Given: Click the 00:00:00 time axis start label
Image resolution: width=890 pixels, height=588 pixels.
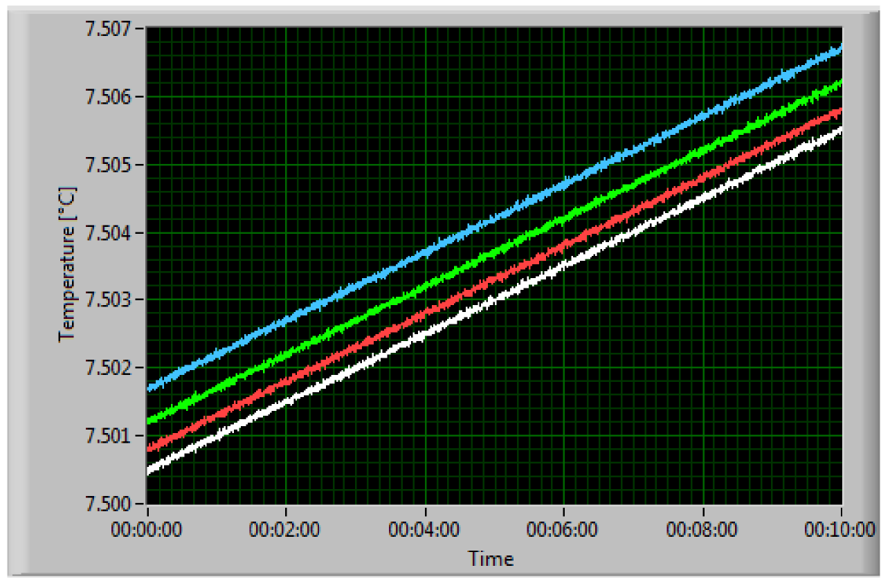Looking at the screenshot, I should [147, 531].
